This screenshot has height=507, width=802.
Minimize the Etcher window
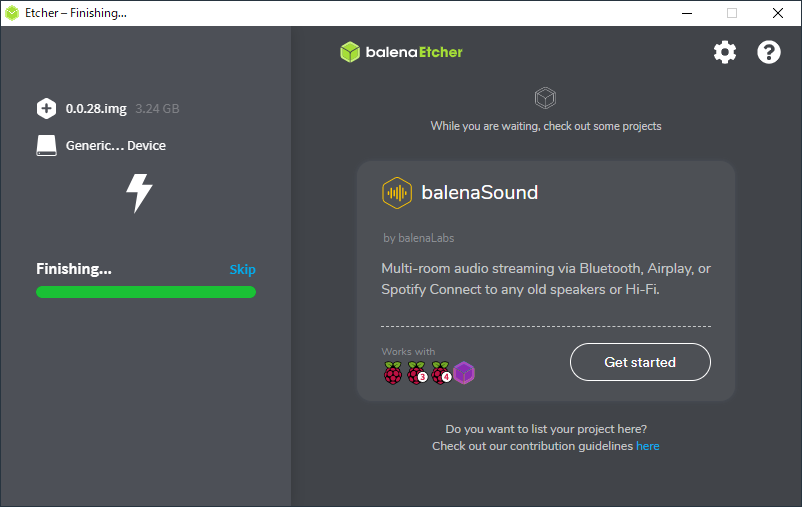tap(687, 13)
